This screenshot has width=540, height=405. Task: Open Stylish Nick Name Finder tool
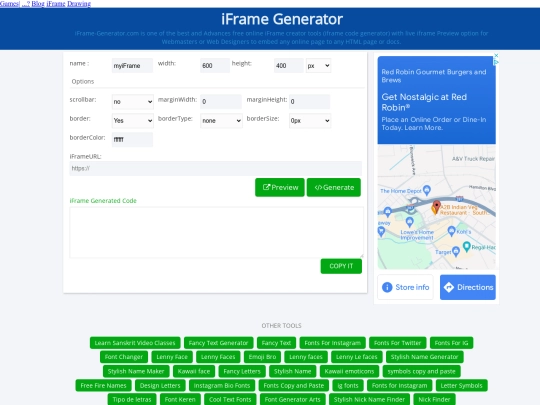369,399
